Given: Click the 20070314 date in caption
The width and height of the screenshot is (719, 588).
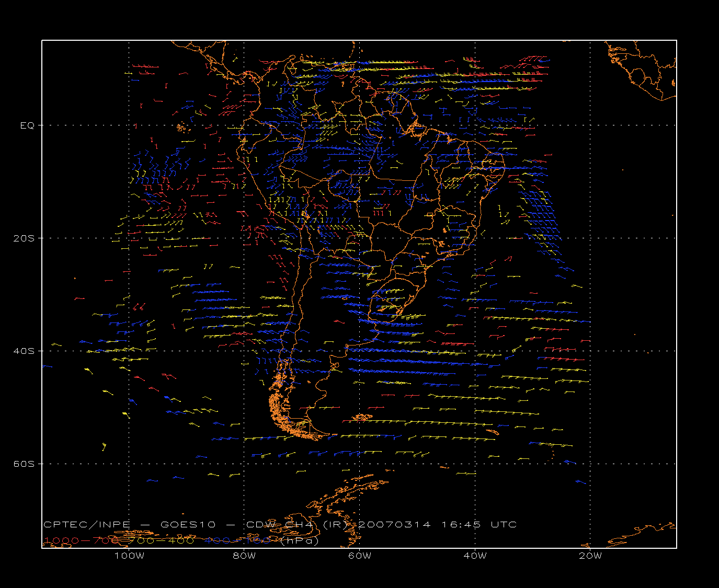Looking at the screenshot, I should click(x=394, y=524).
